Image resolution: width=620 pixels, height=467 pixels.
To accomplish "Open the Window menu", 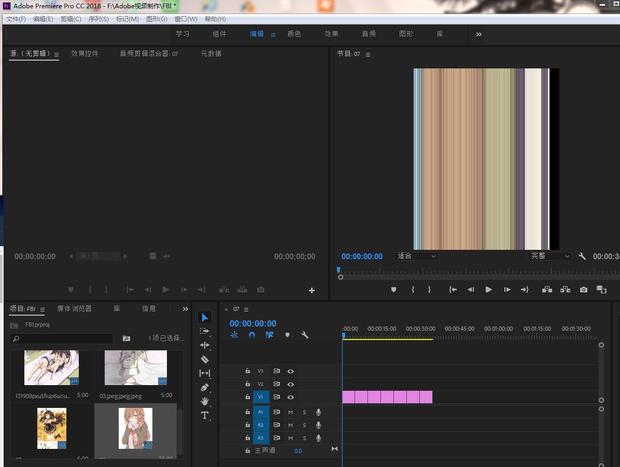I will coord(186,19).
